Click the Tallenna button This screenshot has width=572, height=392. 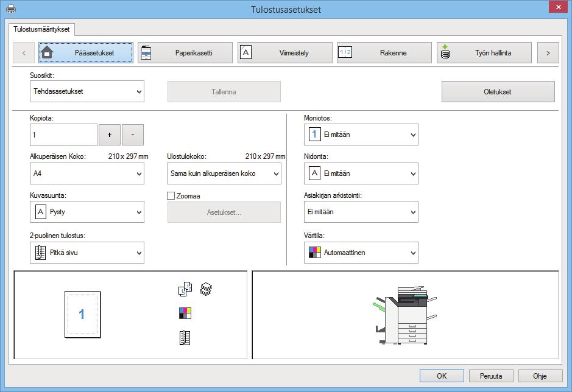coord(224,91)
